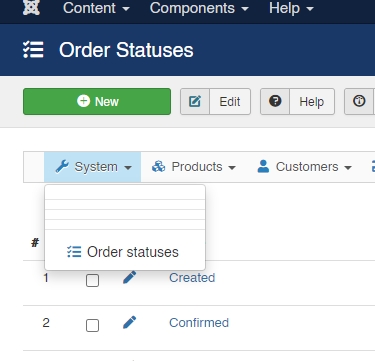This screenshot has width=375, height=361.
Task: Click the Joomla logo icon
Action: pyautogui.click(x=31, y=7)
